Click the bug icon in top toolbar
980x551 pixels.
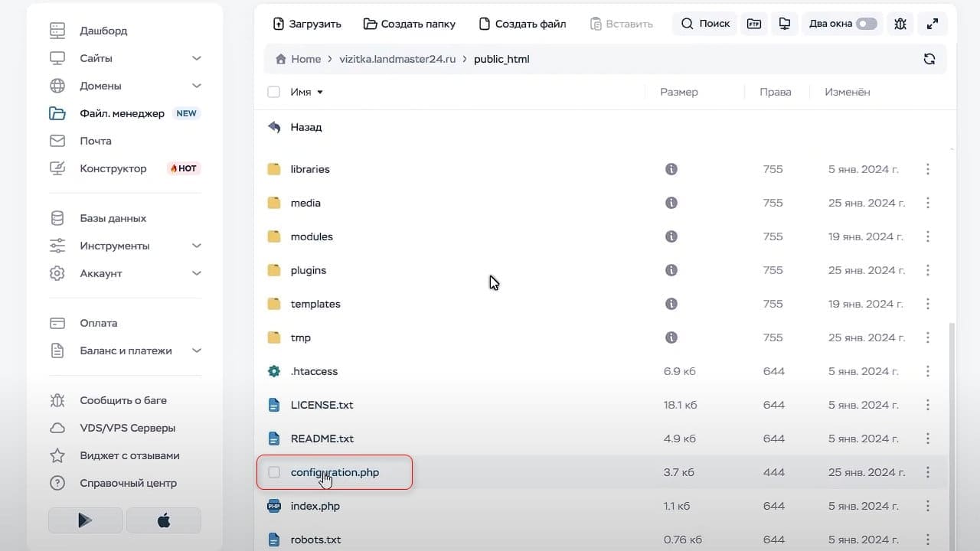coord(900,24)
